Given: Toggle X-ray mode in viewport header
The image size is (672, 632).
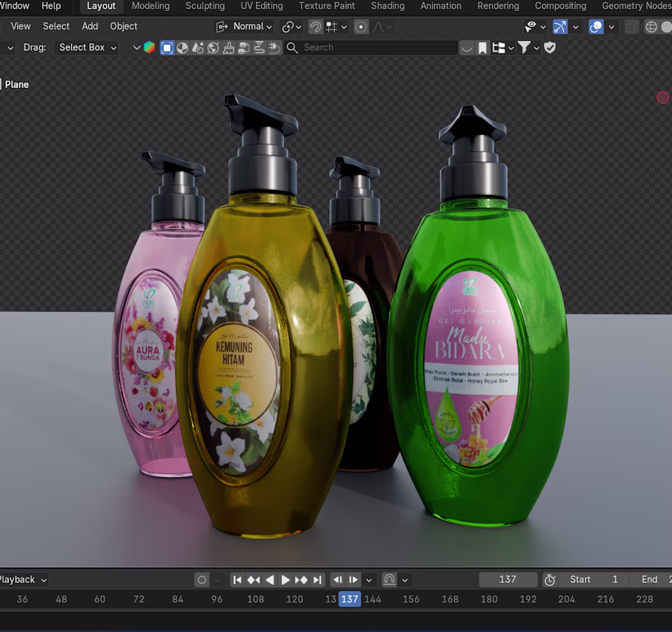Looking at the screenshot, I should [631, 26].
